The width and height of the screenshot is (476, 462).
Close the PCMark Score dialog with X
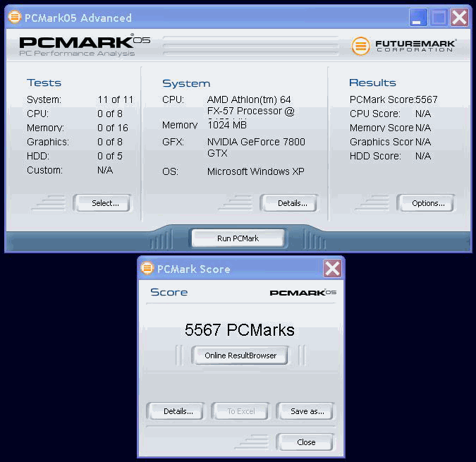point(332,268)
